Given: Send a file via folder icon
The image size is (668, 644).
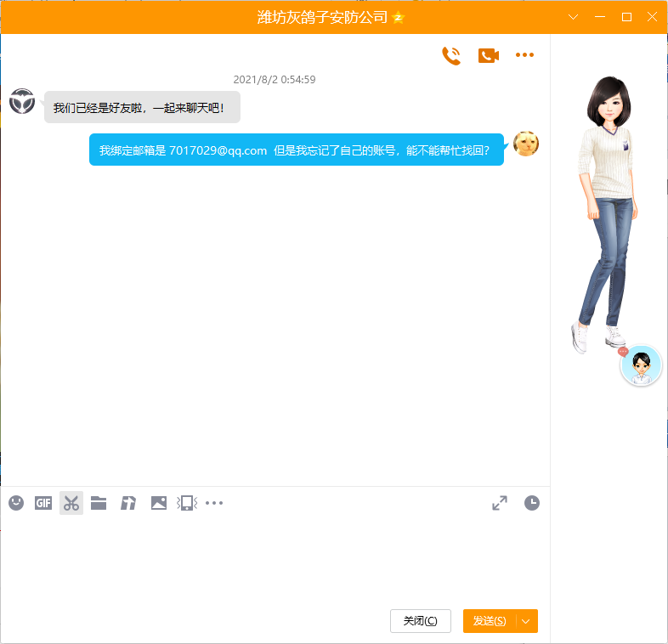Looking at the screenshot, I should click(99, 503).
